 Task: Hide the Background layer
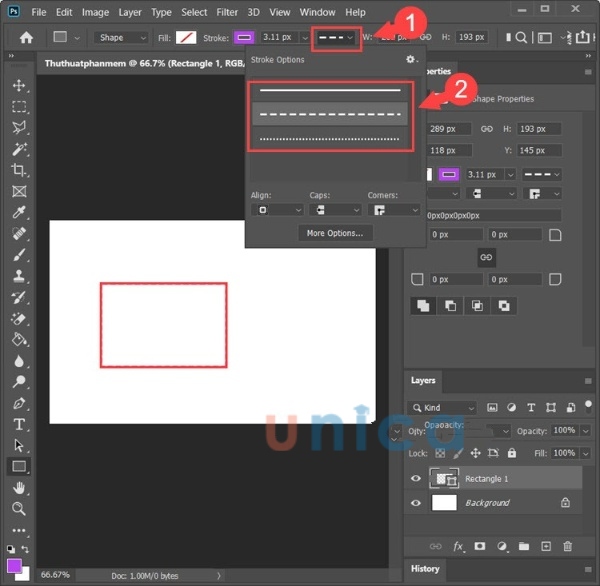[x=416, y=503]
